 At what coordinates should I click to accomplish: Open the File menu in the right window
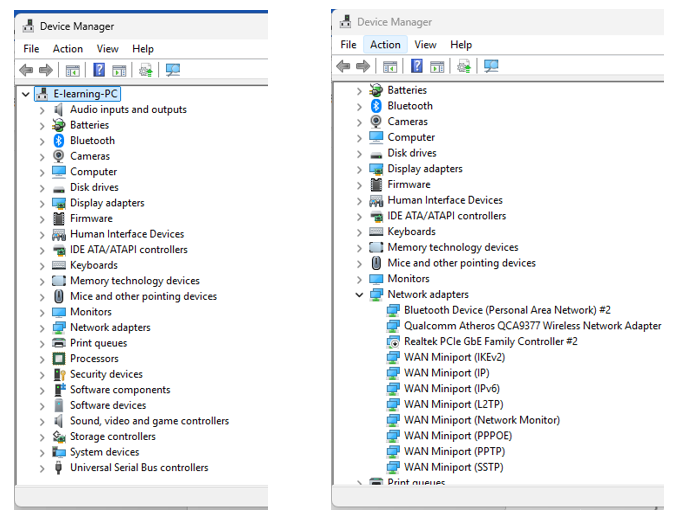348,44
